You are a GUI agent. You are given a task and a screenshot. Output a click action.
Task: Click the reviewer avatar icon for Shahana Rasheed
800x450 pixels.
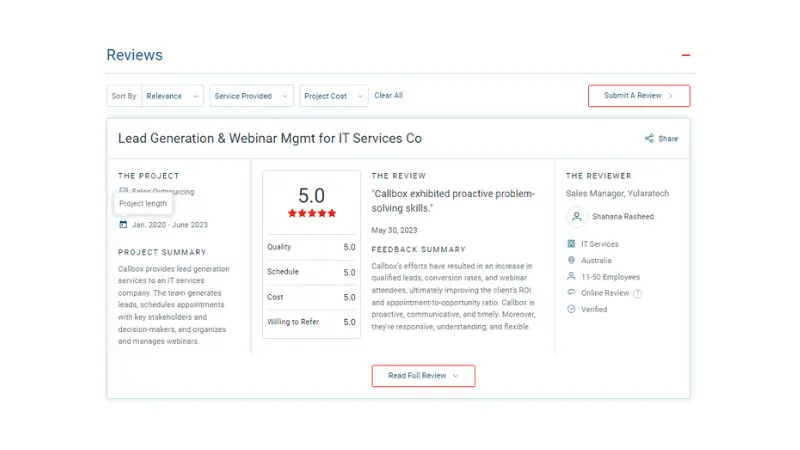click(x=577, y=216)
